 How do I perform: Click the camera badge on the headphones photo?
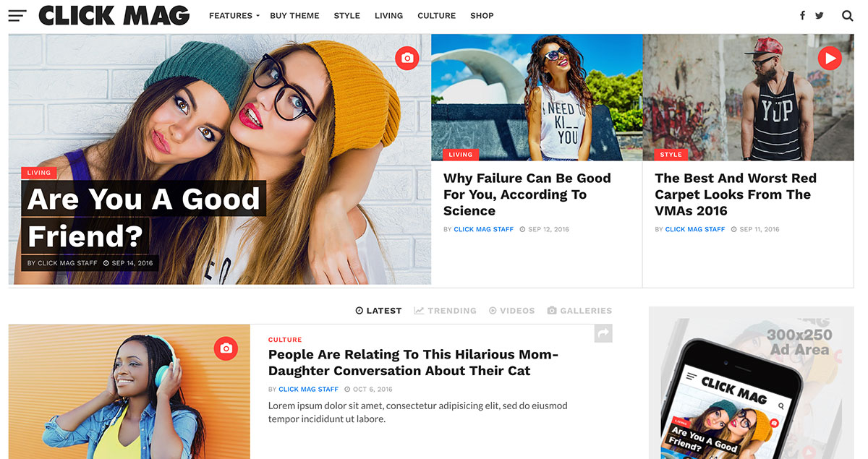[x=226, y=348]
